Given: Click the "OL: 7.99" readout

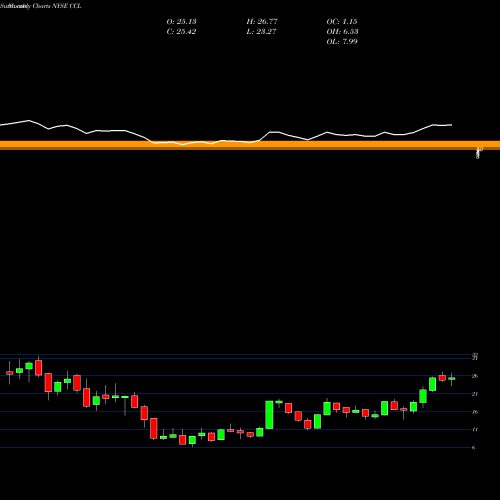Looking at the screenshot, I should pyautogui.click(x=342, y=41).
